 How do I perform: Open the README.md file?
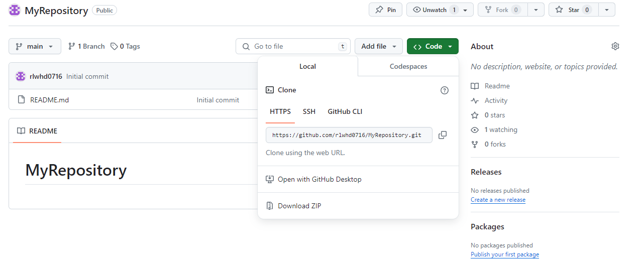pyautogui.click(x=50, y=100)
